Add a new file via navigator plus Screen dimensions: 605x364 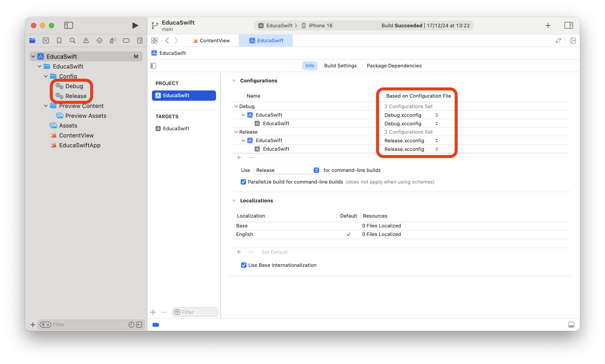coord(33,325)
